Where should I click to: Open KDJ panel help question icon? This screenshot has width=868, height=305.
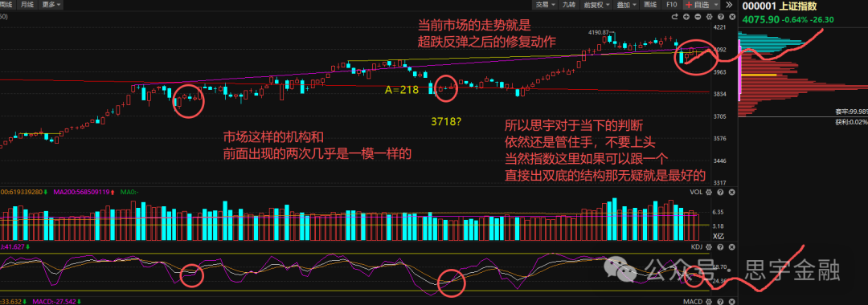pyautogui.click(x=720, y=247)
